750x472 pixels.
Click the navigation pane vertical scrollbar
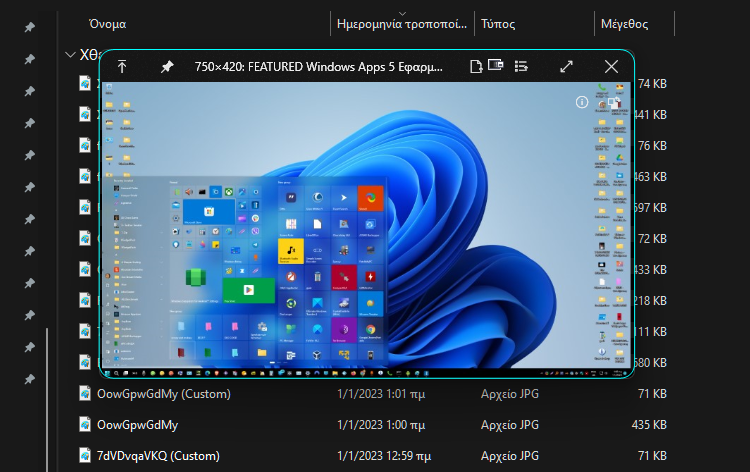coord(47,399)
